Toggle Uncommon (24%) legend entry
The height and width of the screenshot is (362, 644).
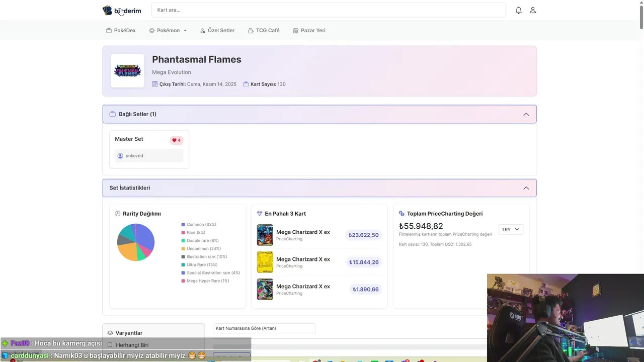click(201, 249)
